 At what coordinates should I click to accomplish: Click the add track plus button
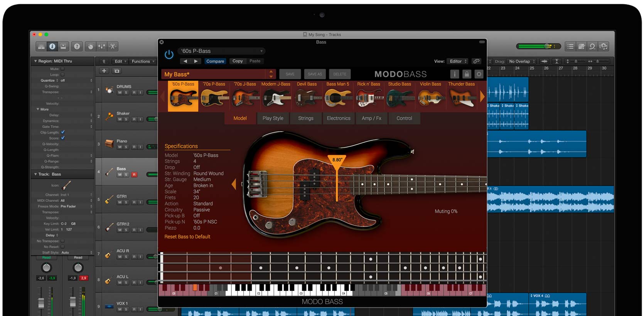[104, 71]
